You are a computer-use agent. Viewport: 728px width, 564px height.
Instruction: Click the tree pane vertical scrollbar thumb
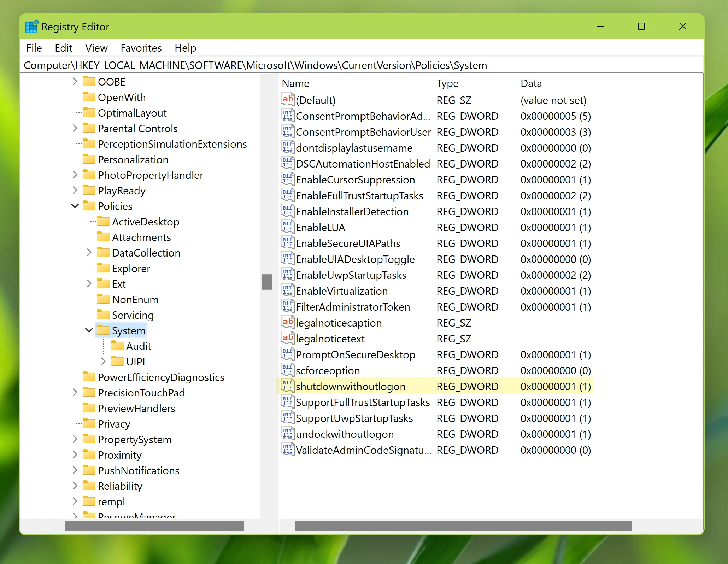(x=267, y=282)
